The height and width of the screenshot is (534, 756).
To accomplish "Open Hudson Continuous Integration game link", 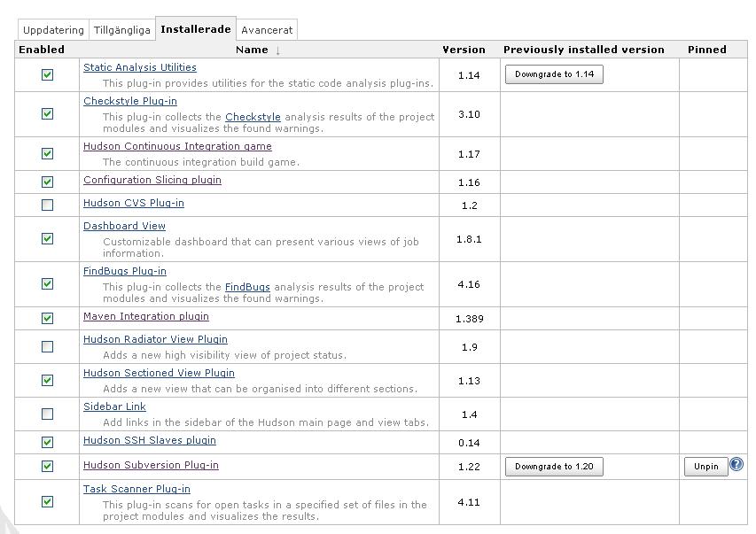I will 177,146.
